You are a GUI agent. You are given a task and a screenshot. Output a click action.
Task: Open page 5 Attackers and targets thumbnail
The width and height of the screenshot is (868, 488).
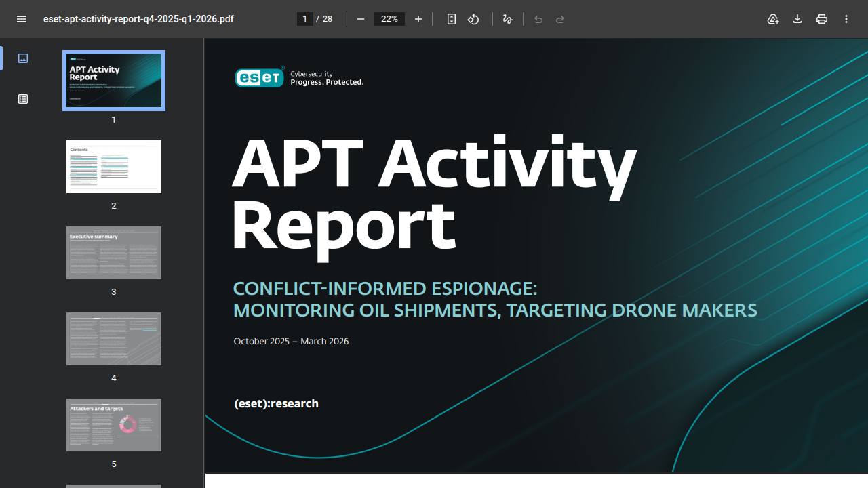[x=114, y=425]
